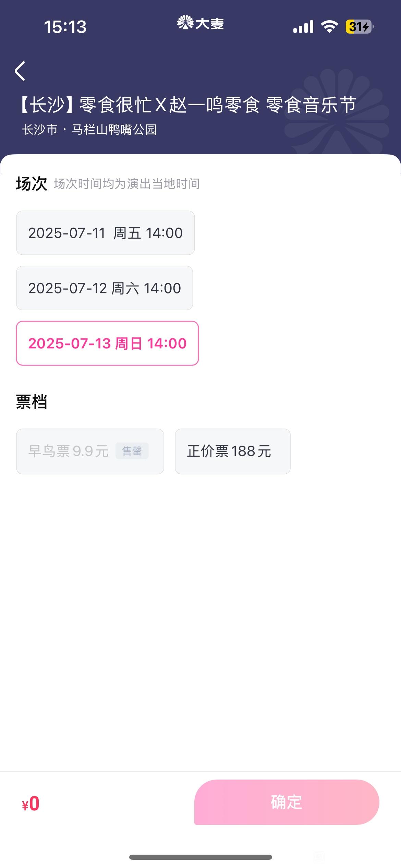
Task: Tap the 票档 section heading
Action: pyautogui.click(x=31, y=402)
